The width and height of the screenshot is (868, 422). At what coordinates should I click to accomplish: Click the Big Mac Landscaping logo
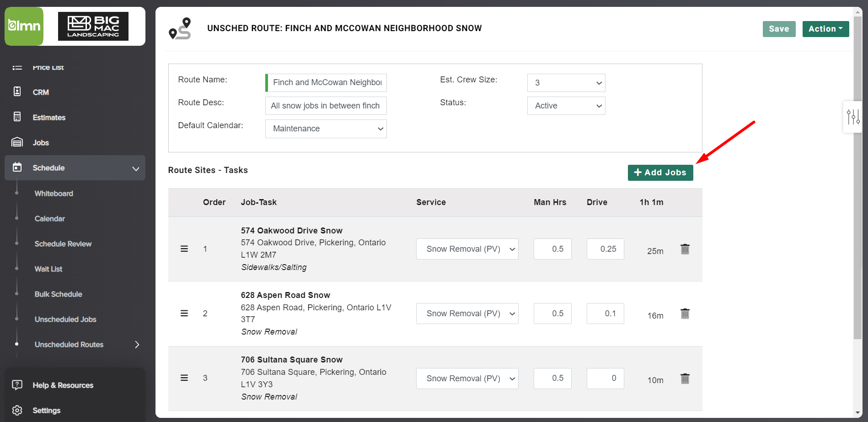93,27
